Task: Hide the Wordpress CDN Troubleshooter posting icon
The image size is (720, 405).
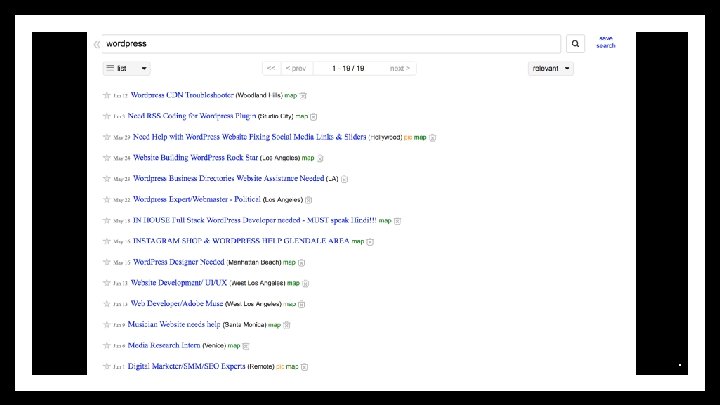Action: tap(303, 96)
